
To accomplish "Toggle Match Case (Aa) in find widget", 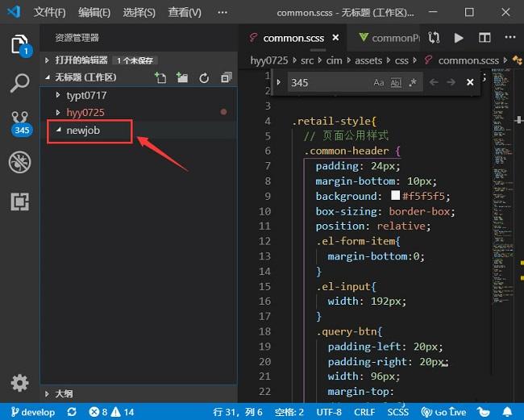I will pos(379,82).
